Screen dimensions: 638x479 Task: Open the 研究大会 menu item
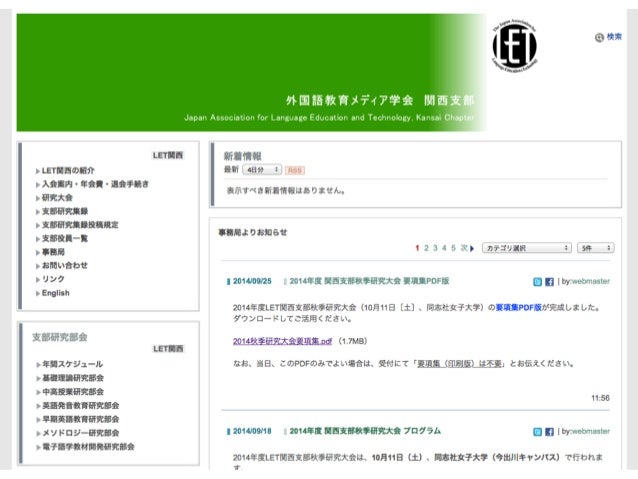57,198
